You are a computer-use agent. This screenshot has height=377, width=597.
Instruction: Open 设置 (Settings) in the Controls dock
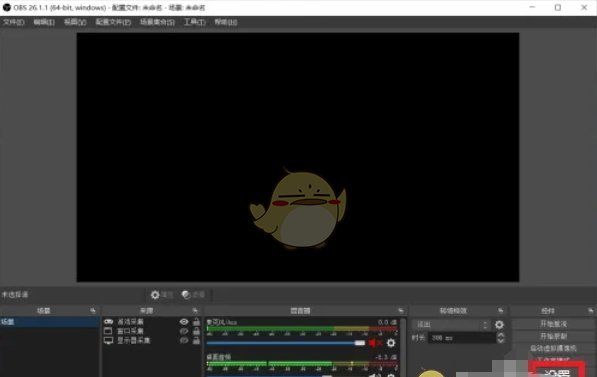(x=557, y=371)
